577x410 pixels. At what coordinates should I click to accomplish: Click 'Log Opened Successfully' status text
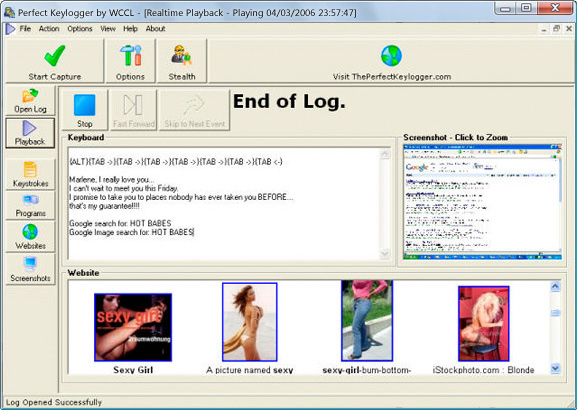click(54, 402)
